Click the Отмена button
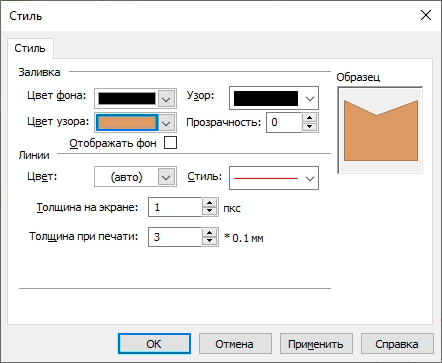 pos(235,344)
